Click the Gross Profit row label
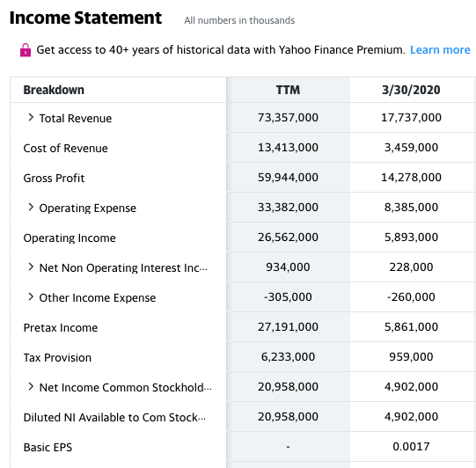476x468 pixels. pos(54,179)
